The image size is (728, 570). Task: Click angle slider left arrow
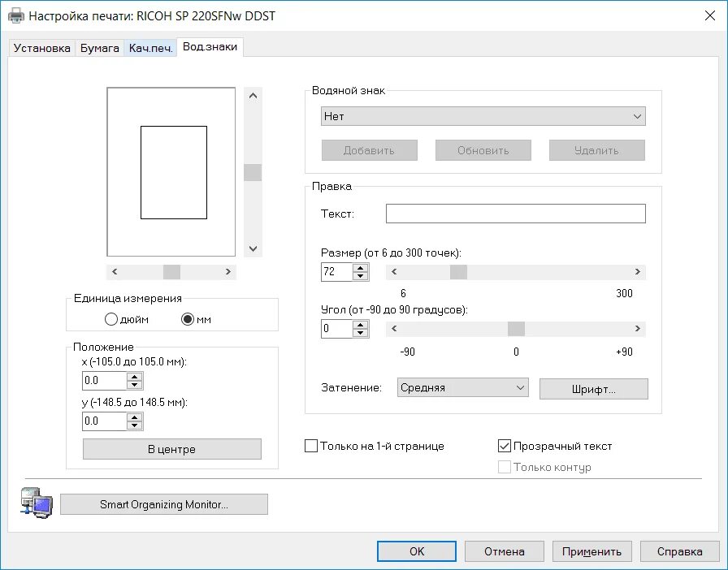(394, 329)
